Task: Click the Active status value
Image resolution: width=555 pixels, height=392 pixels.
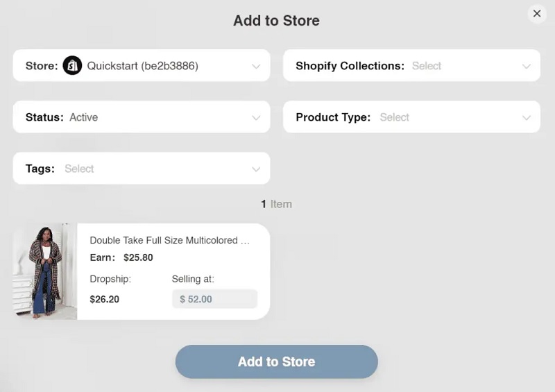Action: click(83, 117)
